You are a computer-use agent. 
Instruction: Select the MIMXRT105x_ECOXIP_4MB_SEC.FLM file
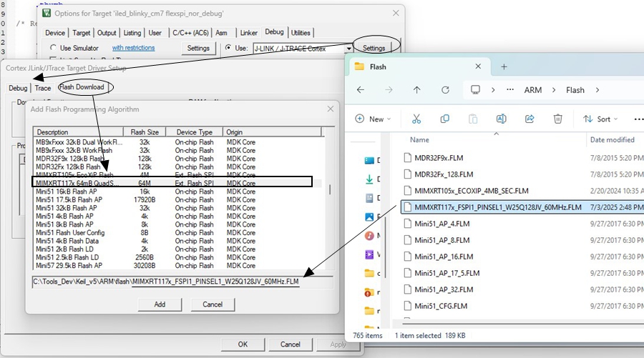[x=522, y=191]
